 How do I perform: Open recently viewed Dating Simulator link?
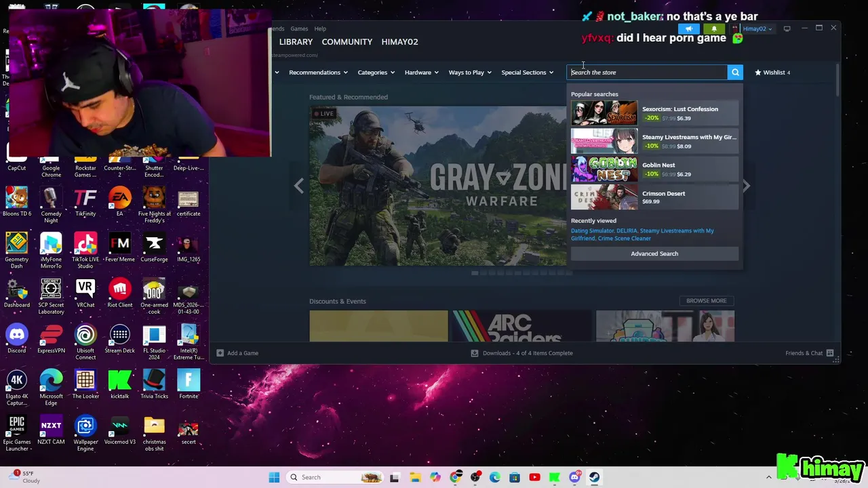(592, 230)
